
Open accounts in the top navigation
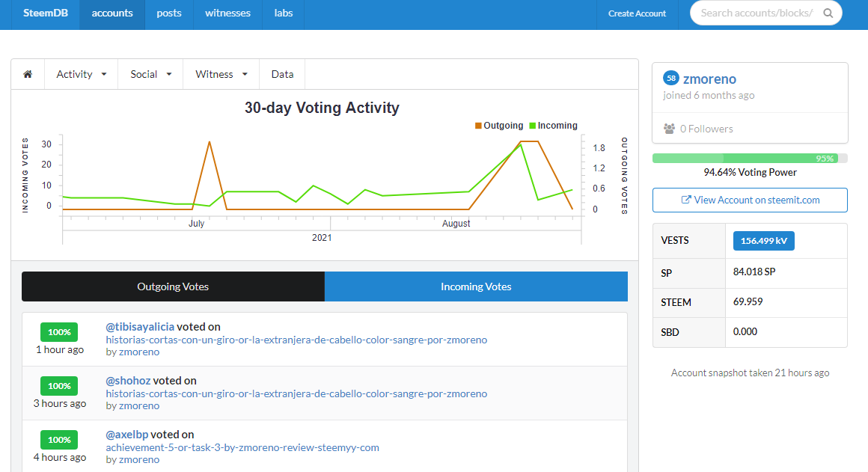click(112, 13)
